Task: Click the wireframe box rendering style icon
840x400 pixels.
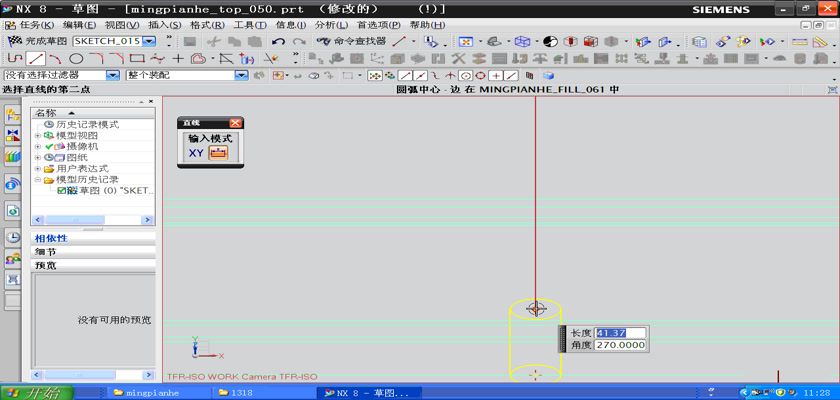Action: click(x=522, y=41)
